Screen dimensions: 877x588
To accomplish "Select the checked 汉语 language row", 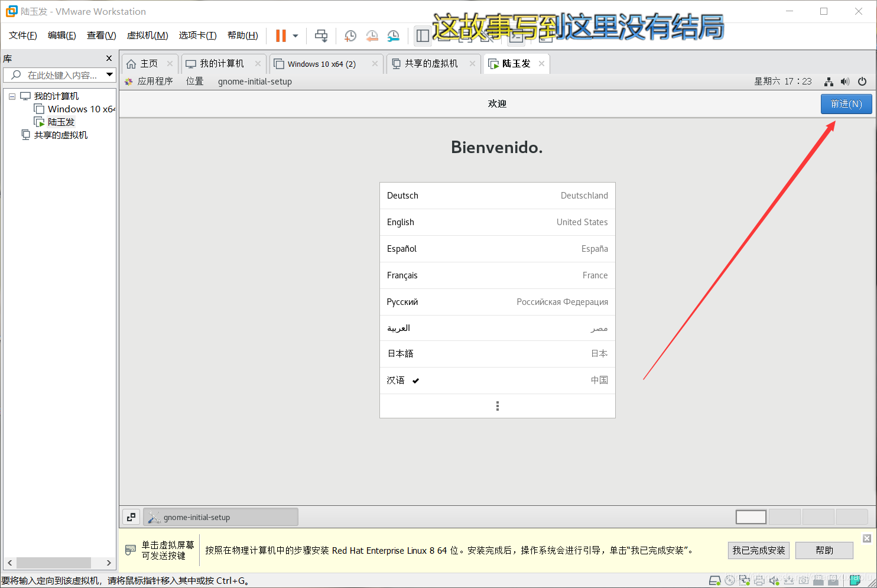I will [498, 380].
